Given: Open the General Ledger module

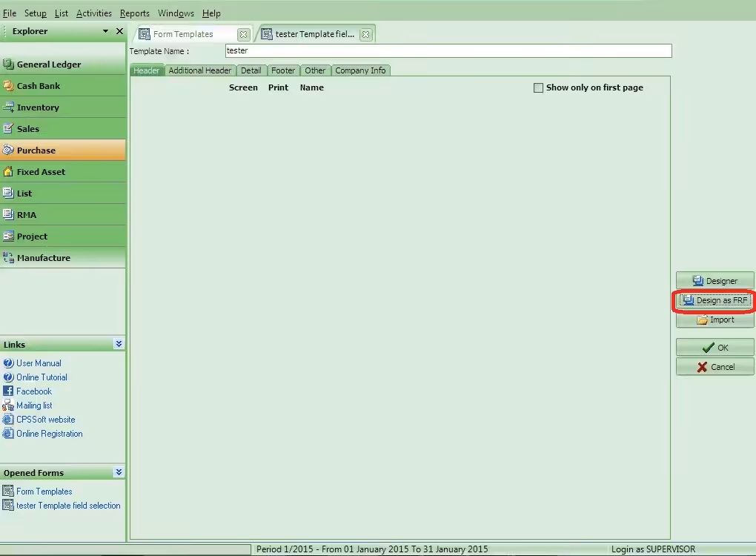Looking at the screenshot, I should coord(63,64).
